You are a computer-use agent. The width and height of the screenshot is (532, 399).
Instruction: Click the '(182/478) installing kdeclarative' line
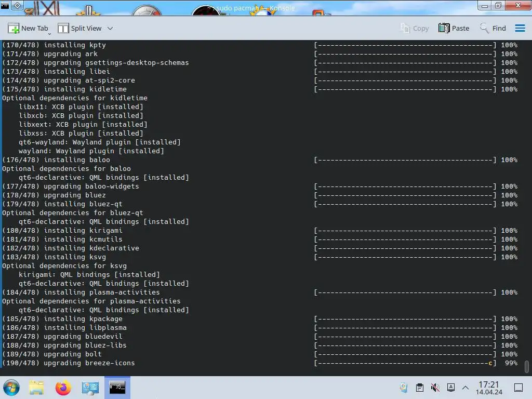tap(71, 248)
